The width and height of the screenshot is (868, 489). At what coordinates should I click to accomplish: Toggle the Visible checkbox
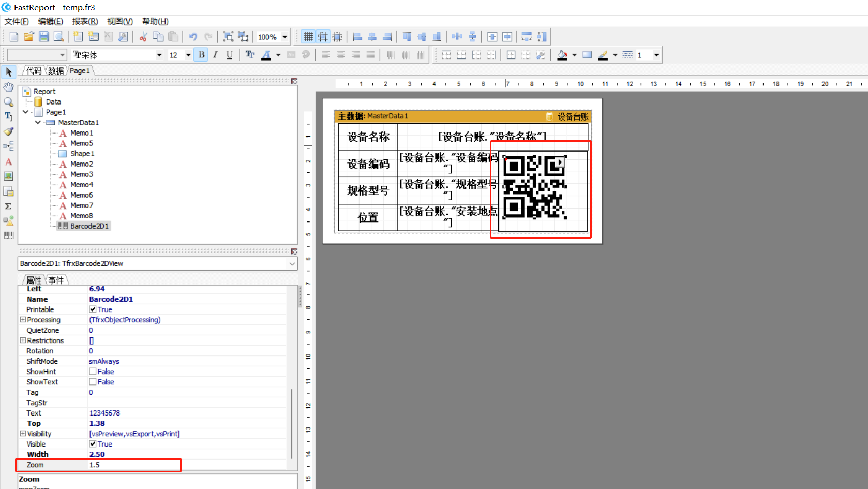[93, 444]
